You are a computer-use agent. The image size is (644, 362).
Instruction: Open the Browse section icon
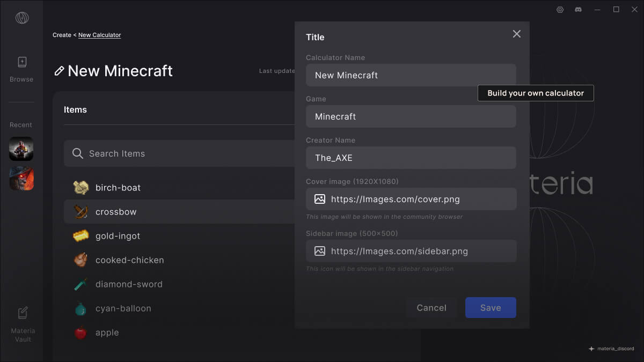[21, 63]
